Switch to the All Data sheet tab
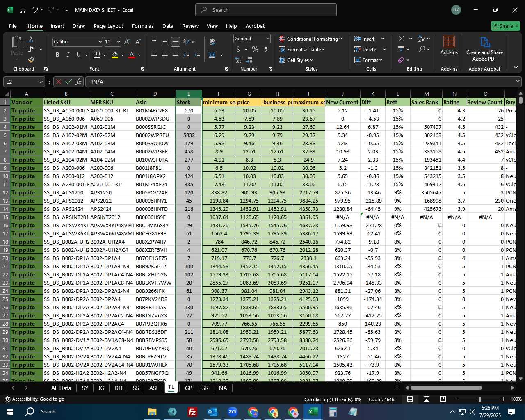 [61, 388]
